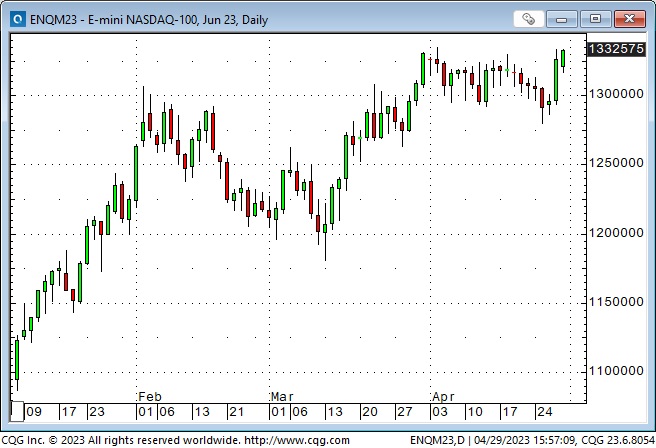The height and width of the screenshot is (448, 656).
Task: Click the 1300000 price axis label
Action: 616,94
